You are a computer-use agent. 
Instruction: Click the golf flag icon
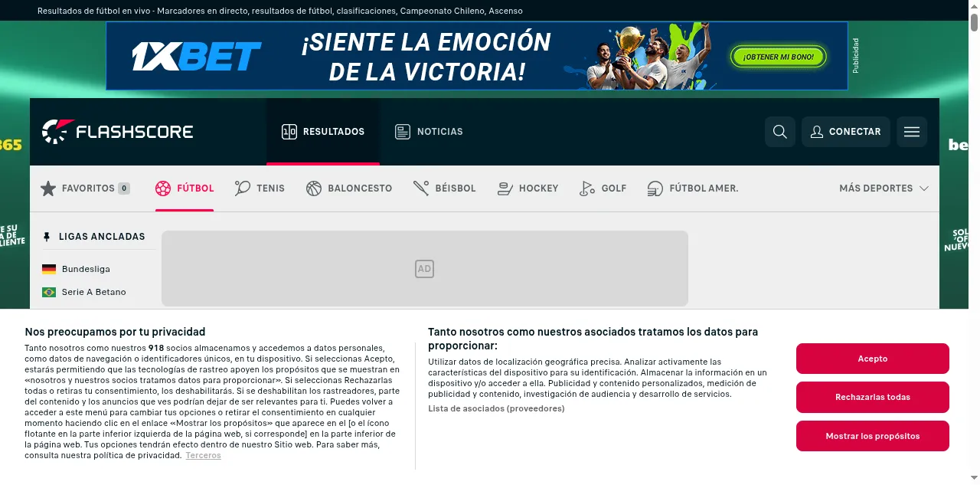point(587,188)
